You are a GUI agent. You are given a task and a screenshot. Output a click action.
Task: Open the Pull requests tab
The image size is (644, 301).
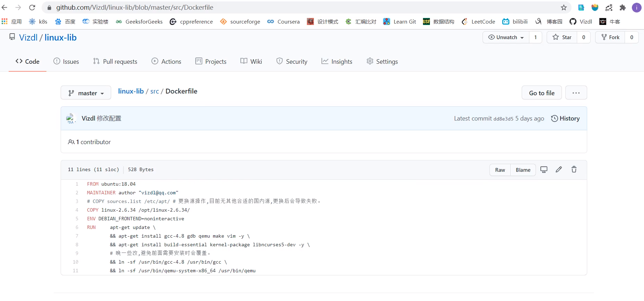(x=115, y=62)
